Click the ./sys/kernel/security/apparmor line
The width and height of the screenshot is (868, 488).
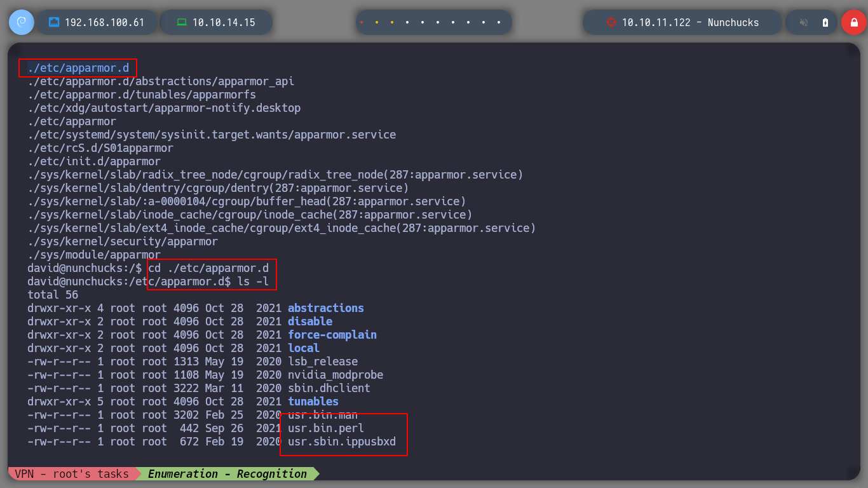pyautogui.click(x=123, y=241)
